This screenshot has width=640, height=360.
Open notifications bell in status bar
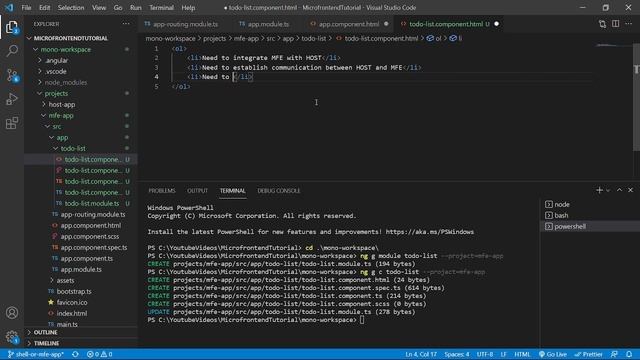pos(629,354)
